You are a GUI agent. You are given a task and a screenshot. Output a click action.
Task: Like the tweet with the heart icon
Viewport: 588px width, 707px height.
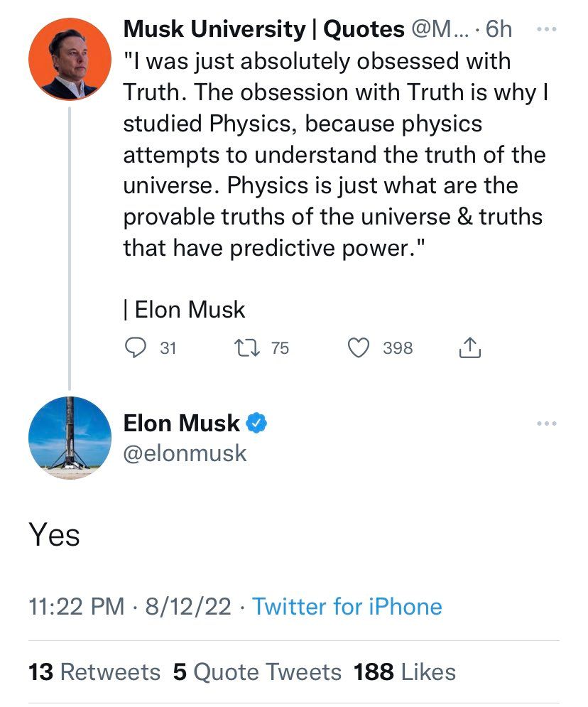pyautogui.click(x=360, y=347)
